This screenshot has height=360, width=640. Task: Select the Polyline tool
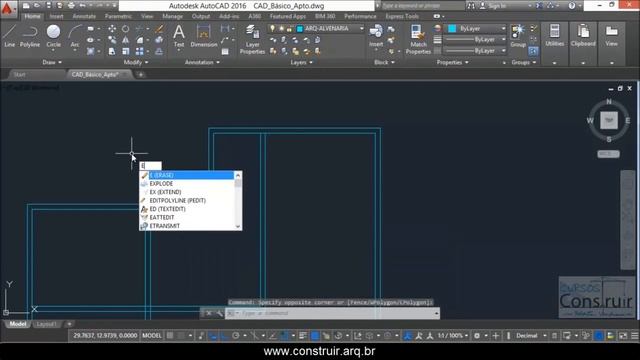[x=30, y=36]
